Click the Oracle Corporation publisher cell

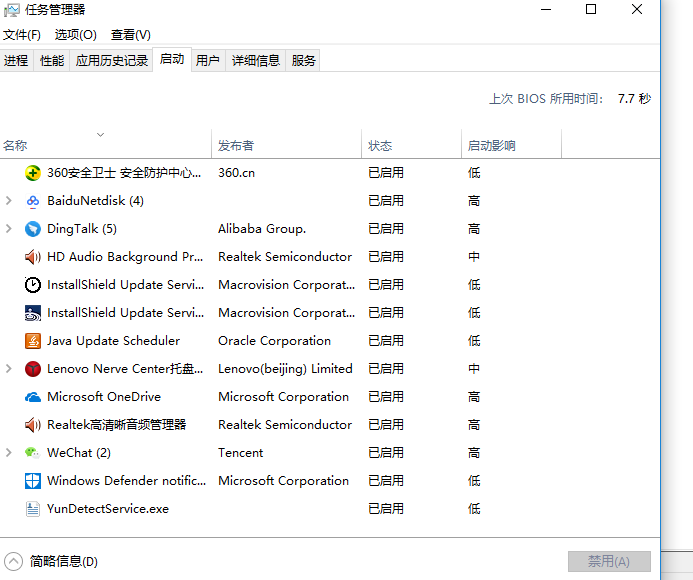(x=274, y=341)
